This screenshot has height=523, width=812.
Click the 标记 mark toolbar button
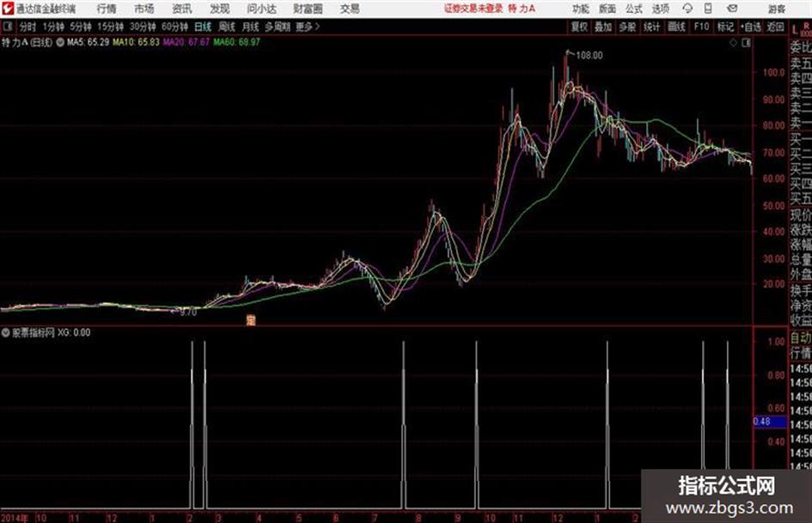point(725,27)
